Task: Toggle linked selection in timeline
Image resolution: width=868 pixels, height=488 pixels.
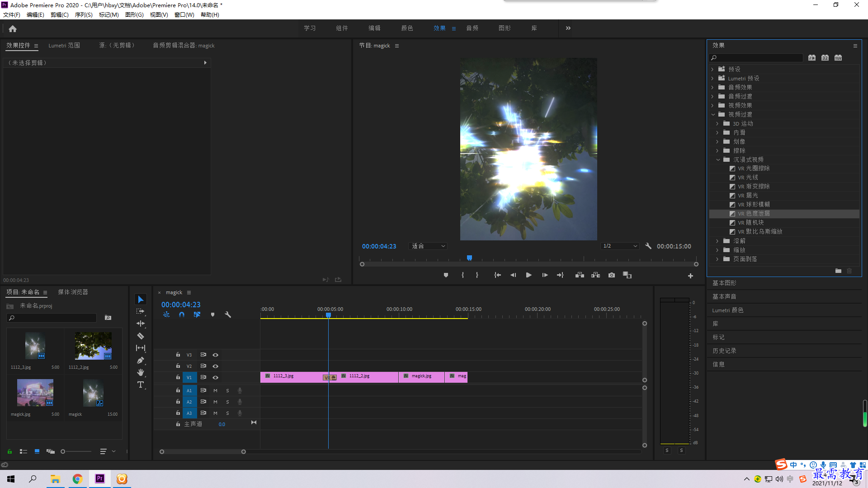Action: pos(197,314)
